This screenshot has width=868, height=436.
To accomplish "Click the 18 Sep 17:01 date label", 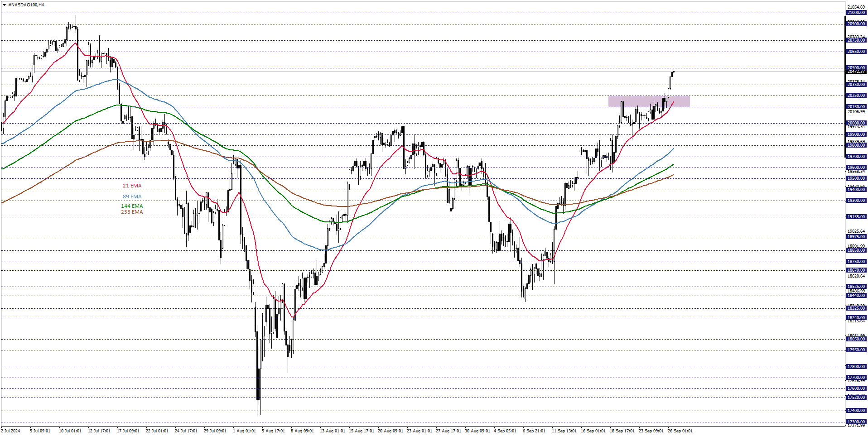I will (622, 431).
